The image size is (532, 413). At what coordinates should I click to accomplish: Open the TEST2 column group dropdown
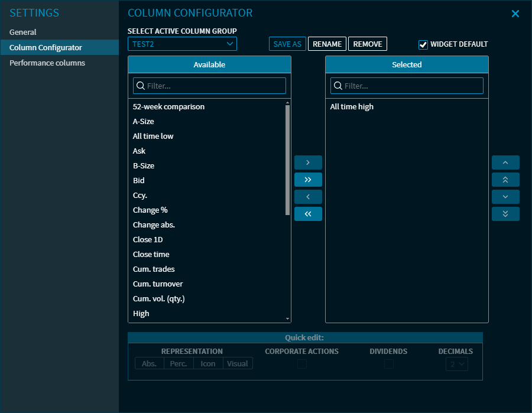click(182, 44)
